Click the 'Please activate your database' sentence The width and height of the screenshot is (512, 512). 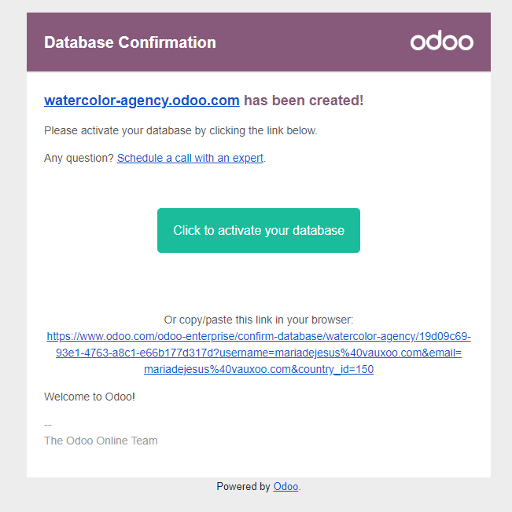(x=180, y=130)
